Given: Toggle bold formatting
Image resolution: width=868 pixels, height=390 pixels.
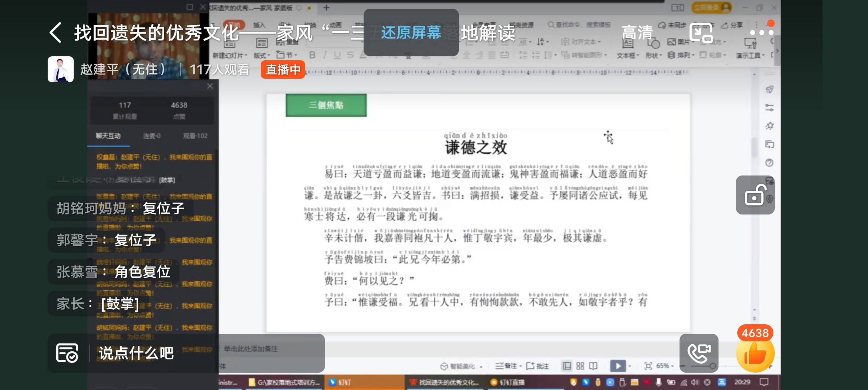Looking at the screenshot, I should click(x=312, y=55).
